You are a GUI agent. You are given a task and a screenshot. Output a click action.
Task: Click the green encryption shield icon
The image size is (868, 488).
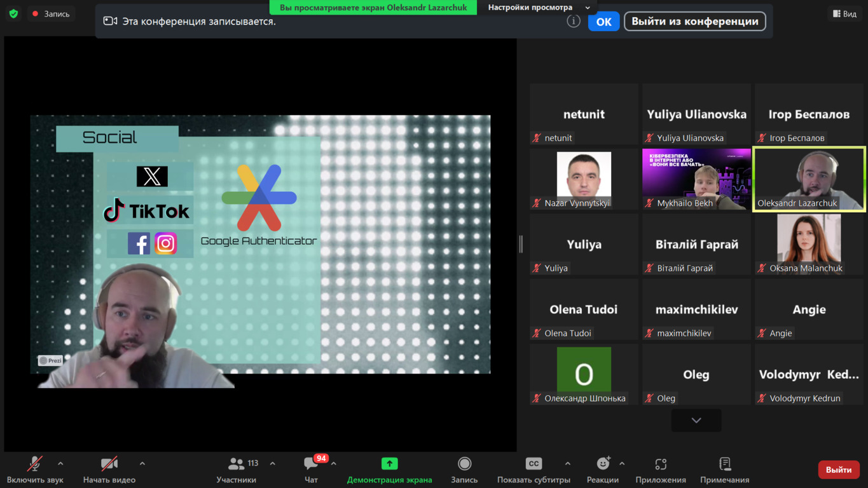point(13,13)
